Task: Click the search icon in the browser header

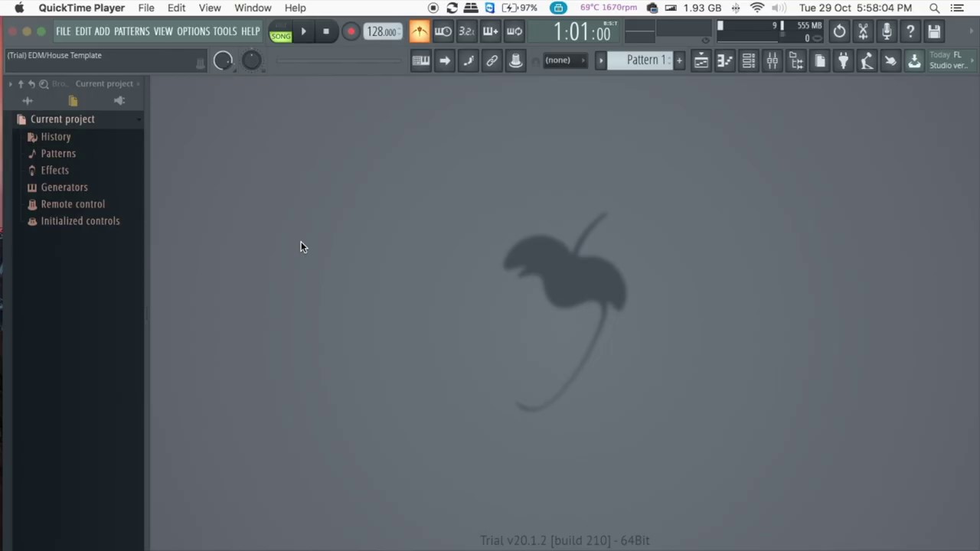Action: click(x=44, y=83)
